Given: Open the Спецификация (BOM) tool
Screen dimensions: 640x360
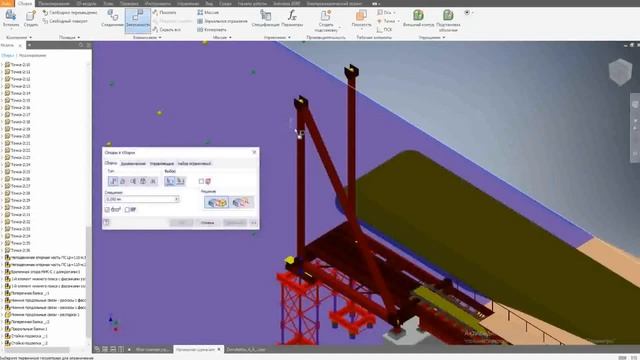Looking at the screenshot, I should (x=266, y=18).
